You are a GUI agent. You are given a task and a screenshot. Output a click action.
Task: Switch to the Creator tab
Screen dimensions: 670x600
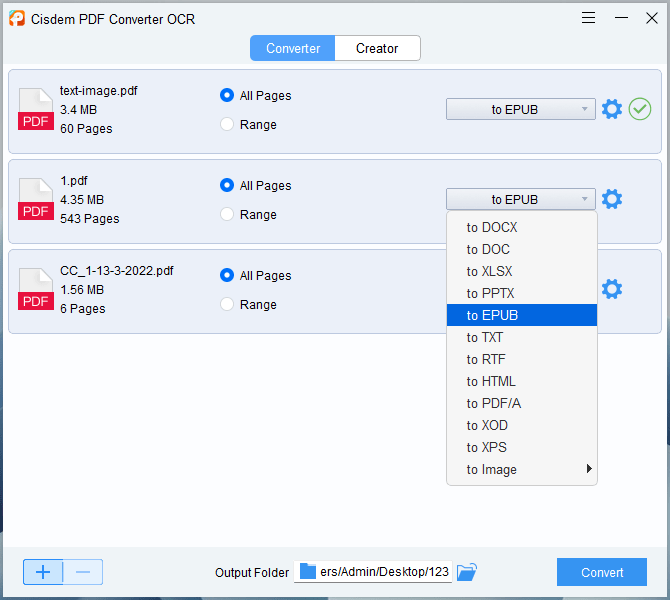(377, 48)
